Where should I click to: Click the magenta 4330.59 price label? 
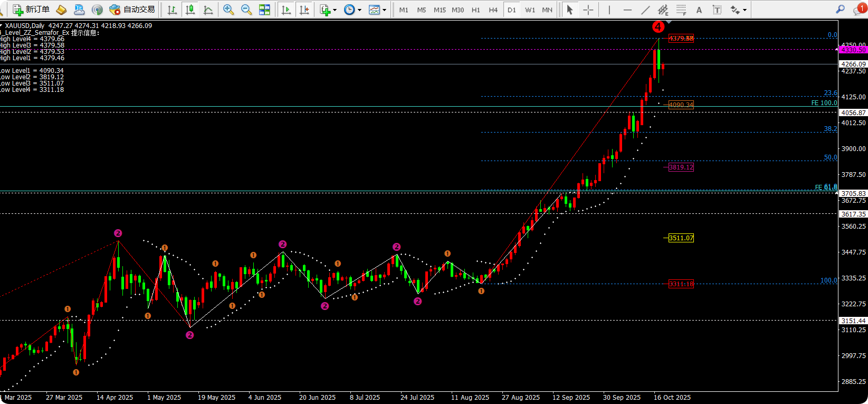pos(853,50)
